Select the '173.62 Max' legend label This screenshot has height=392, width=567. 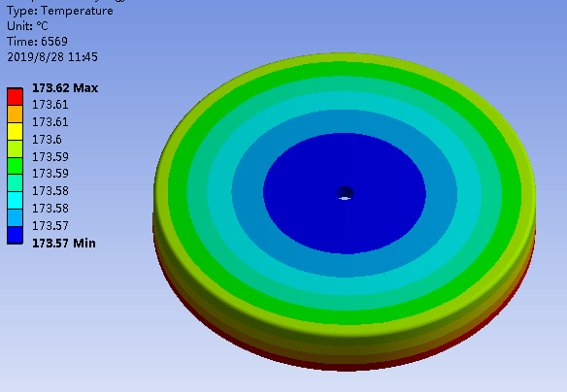pos(65,88)
